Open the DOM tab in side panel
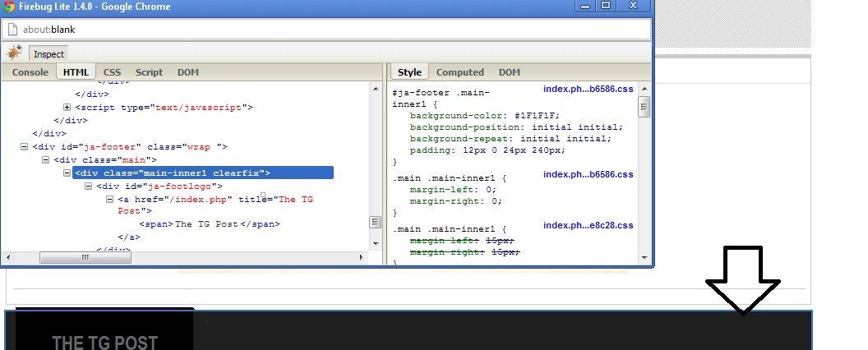Viewport: 868px width, 350px height. (510, 71)
